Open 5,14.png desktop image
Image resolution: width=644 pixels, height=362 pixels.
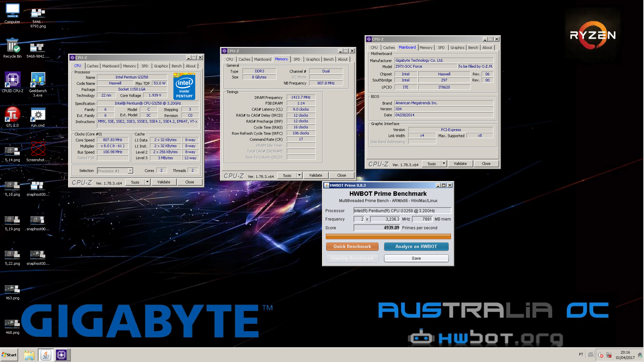tap(12, 154)
